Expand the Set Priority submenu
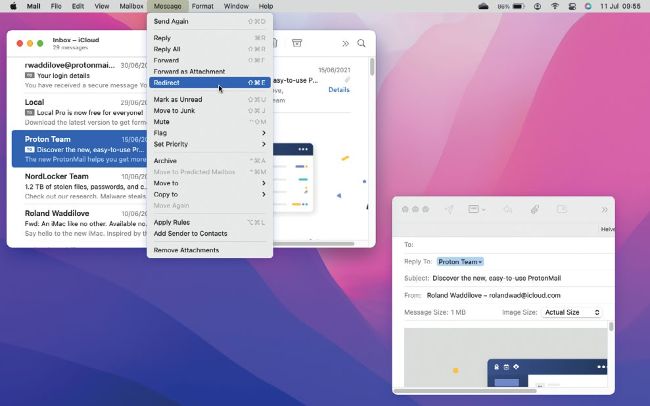 pos(210,144)
